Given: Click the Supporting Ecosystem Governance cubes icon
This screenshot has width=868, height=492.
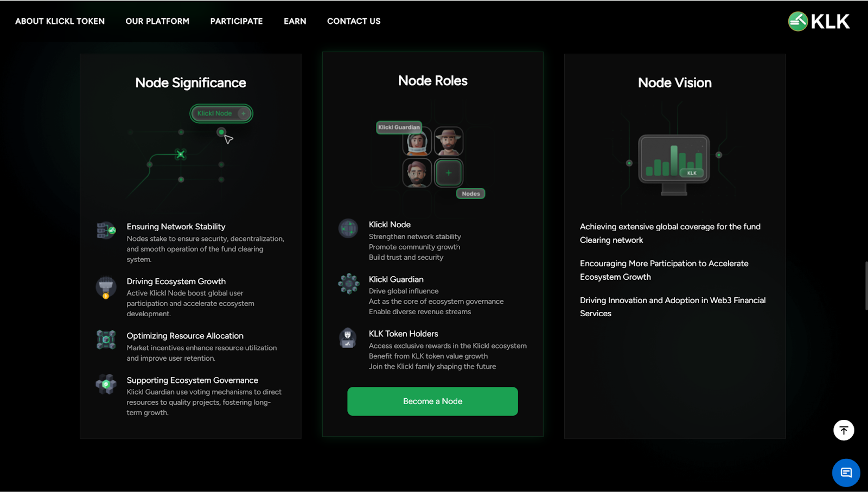Looking at the screenshot, I should (x=106, y=384).
